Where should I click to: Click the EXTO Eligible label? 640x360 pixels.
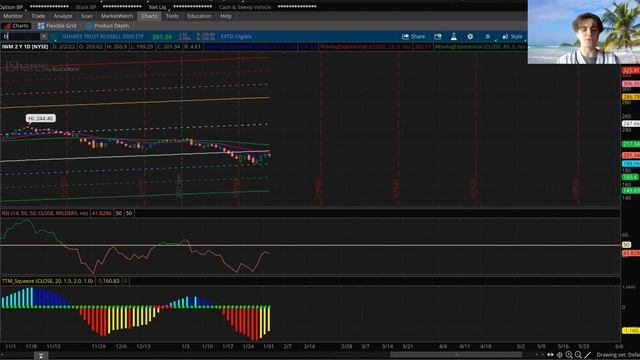click(x=236, y=36)
